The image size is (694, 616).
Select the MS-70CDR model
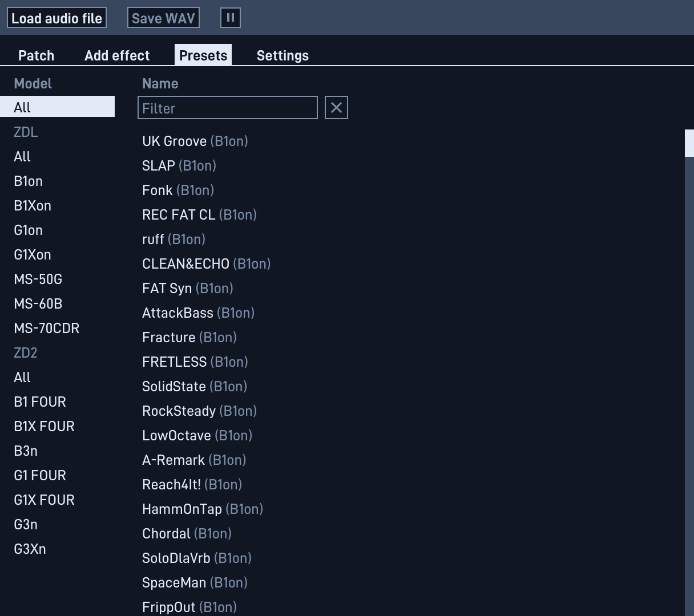point(57,328)
